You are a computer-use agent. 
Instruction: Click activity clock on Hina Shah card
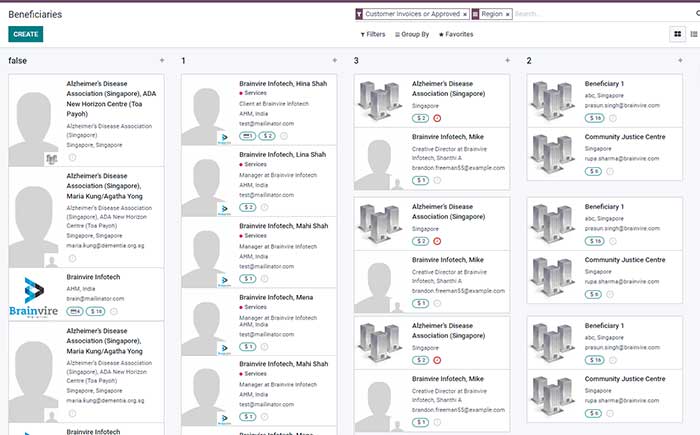pyautogui.click(x=284, y=136)
